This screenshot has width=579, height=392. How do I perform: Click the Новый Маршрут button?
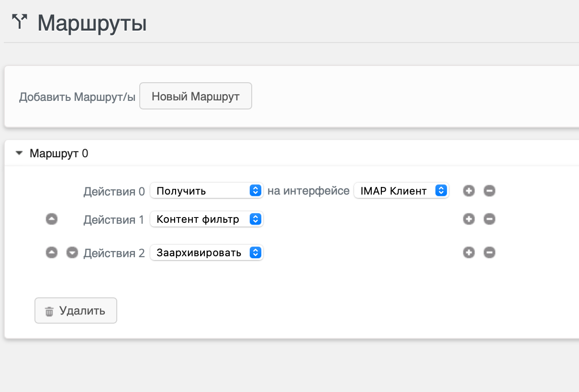click(195, 97)
